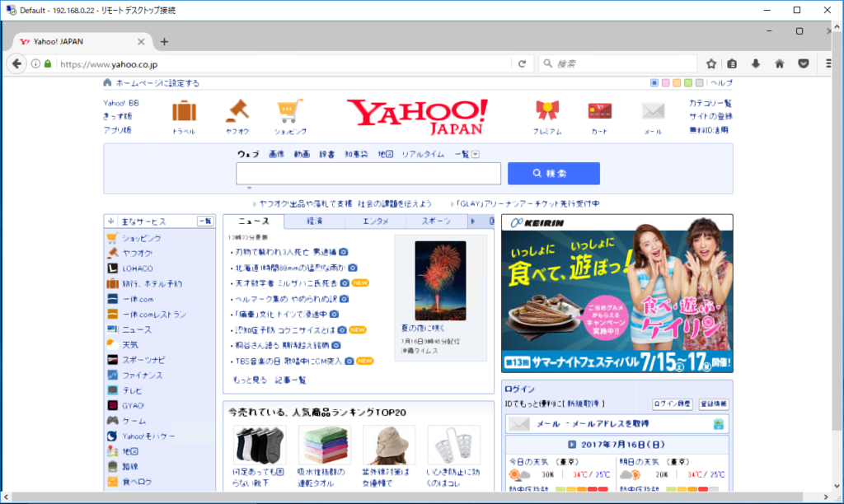Show more news tabs with the arrow
This screenshot has height=504, width=844.
[473, 221]
